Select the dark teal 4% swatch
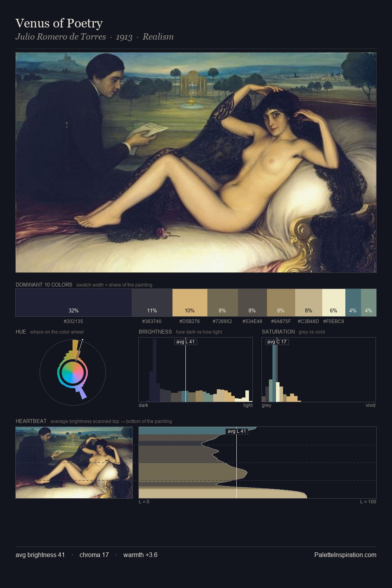The image size is (392, 588). pos(353,303)
